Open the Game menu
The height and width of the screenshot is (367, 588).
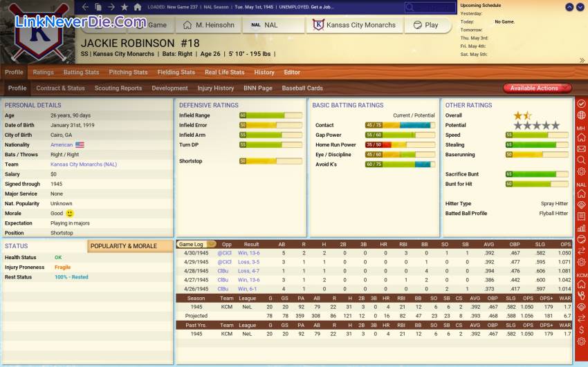[x=150, y=25]
